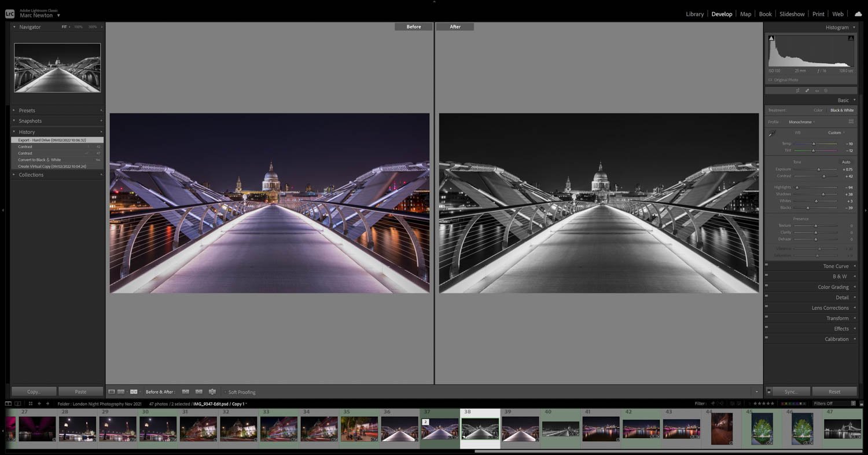Screen dimensions: 868x455
Task: Select the Spot Removal brush tool
Action: tap(807, 90)
